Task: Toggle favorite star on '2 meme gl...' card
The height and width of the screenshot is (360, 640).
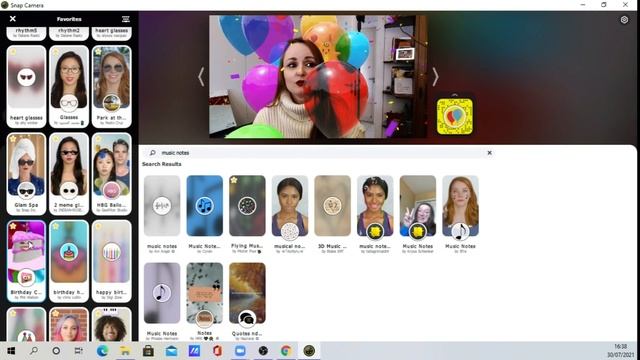Action: [56, 139]
